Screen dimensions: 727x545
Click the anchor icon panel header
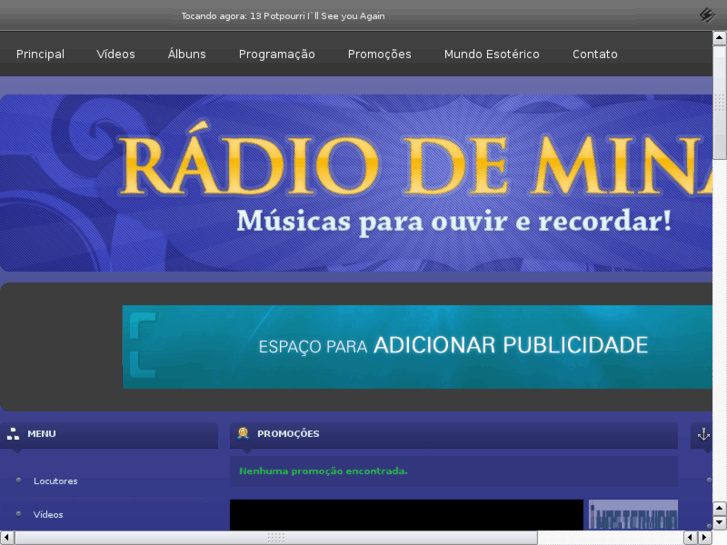tap(703, 435)
